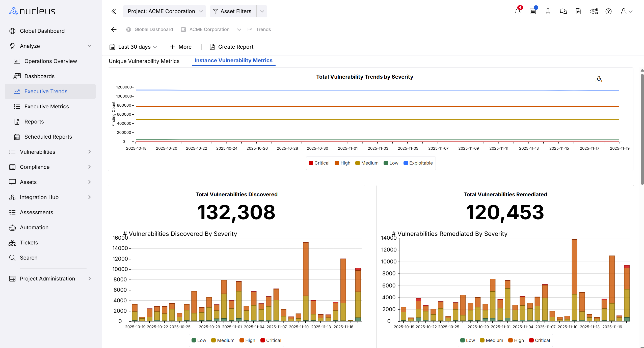Viewport: 644px width, 348px height.
Task: Open the Reports section in sidebar
Action: point(34,121)
